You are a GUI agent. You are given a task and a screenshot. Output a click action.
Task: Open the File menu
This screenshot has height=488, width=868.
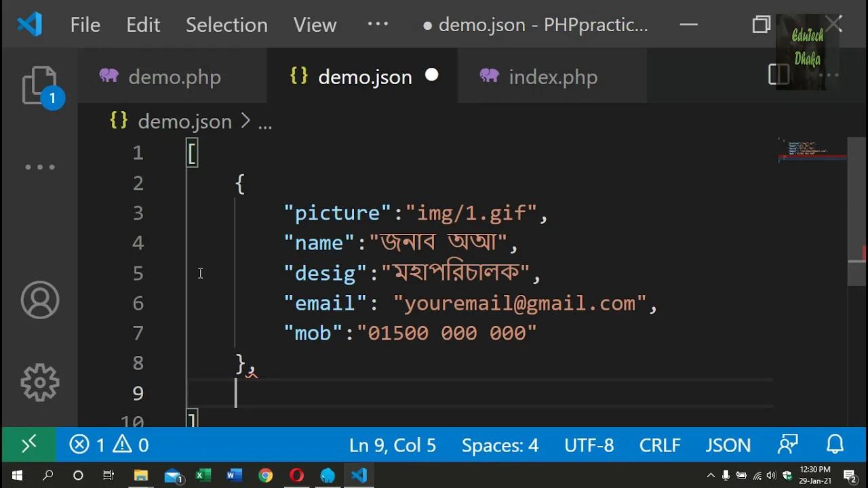85,25
